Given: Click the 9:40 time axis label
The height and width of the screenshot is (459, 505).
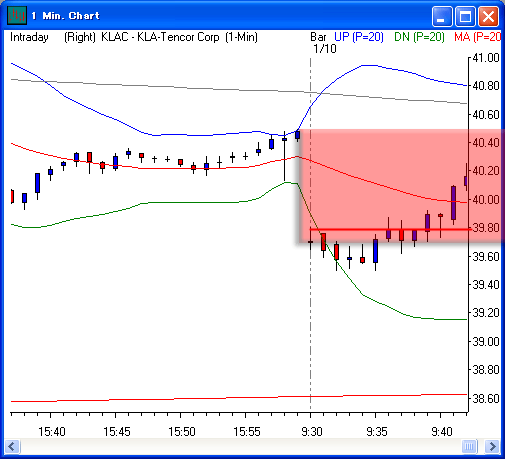Looking at the screenshot, I should 442,432.
